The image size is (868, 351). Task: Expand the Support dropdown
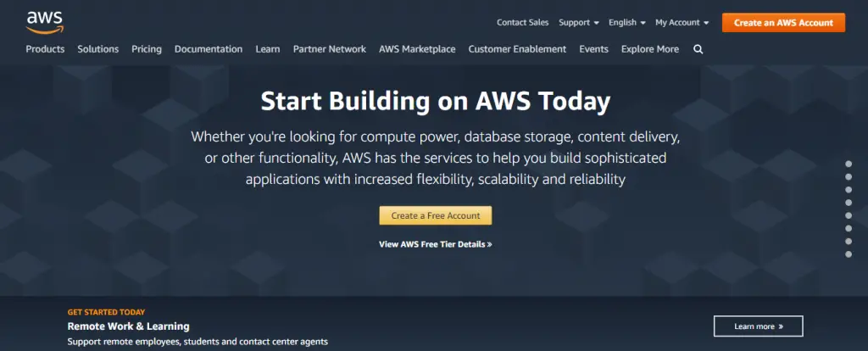578,23
